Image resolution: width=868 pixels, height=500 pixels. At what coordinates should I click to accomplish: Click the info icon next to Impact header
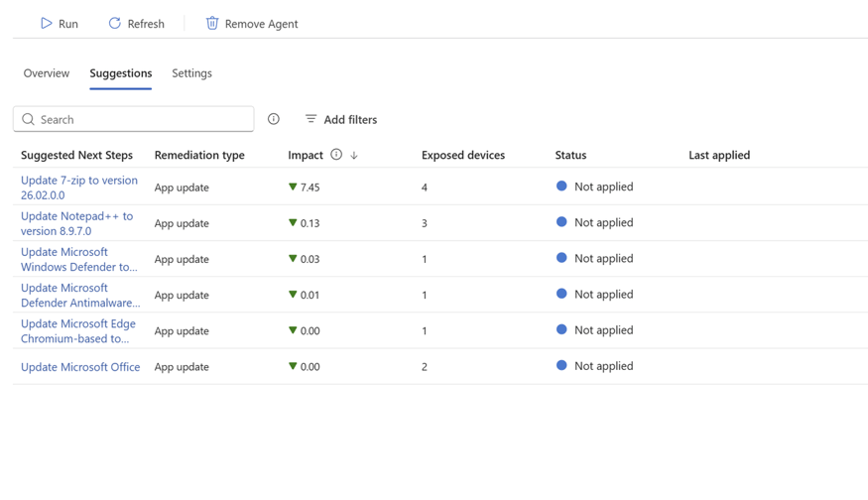point(336,155)
